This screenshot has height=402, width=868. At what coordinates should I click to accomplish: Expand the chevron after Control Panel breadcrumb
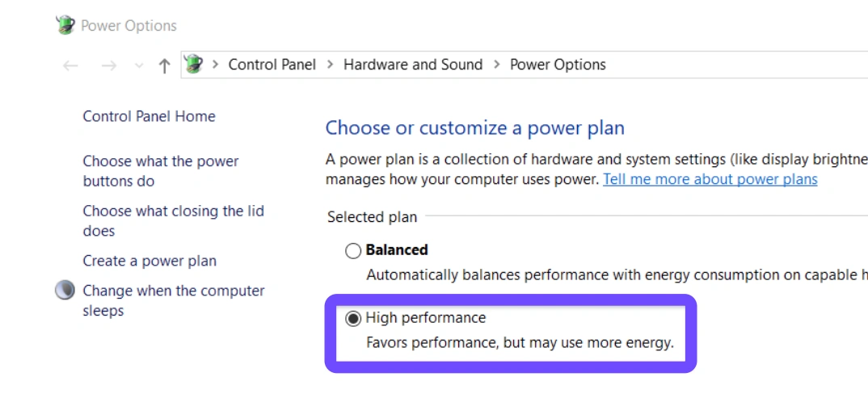pos(330,65)
